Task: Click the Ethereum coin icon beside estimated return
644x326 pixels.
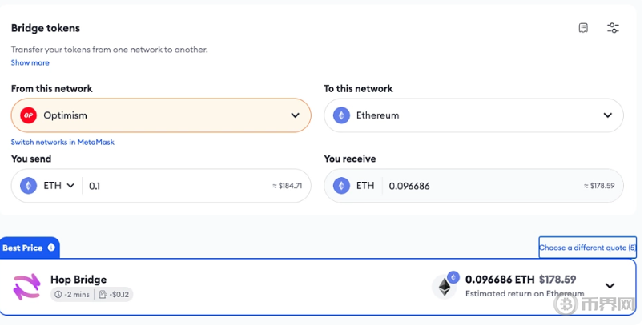Action: click(445, 286)
